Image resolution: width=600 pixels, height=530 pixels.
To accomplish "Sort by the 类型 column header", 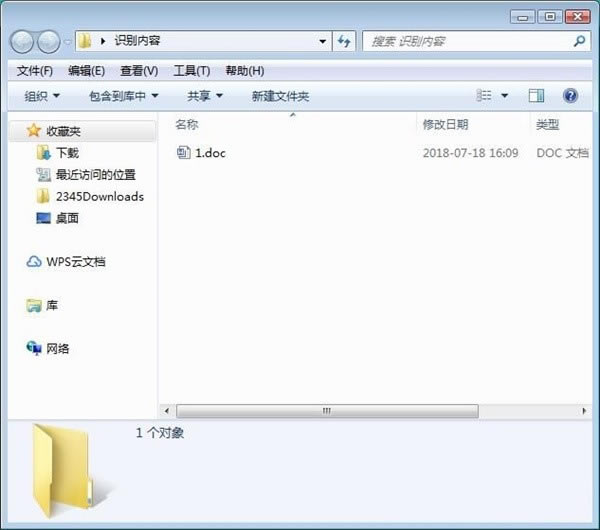I will click(x=547, y=124).
